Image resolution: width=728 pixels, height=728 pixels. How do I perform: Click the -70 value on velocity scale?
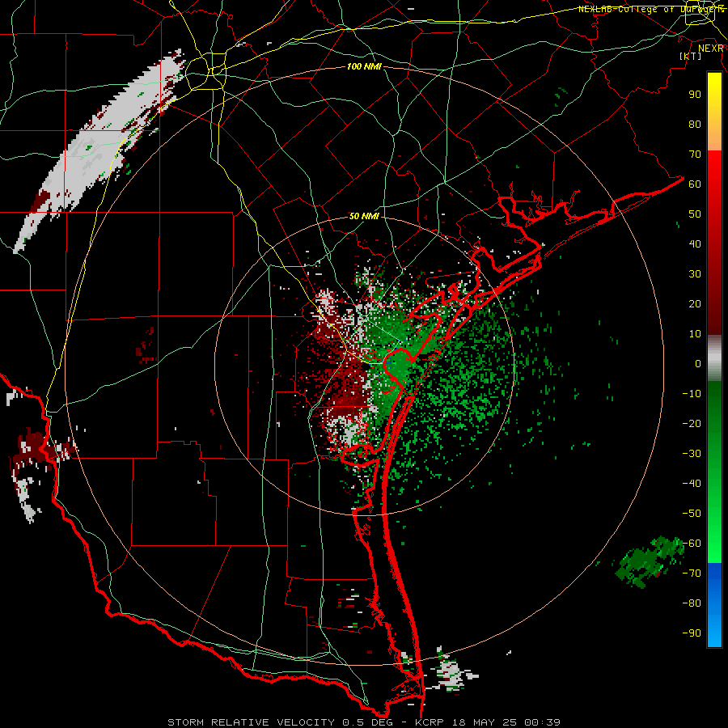[692, 574]
